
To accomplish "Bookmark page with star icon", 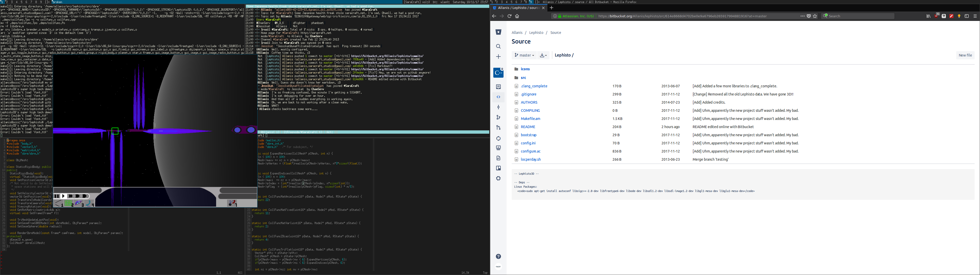I will (815, 16).
